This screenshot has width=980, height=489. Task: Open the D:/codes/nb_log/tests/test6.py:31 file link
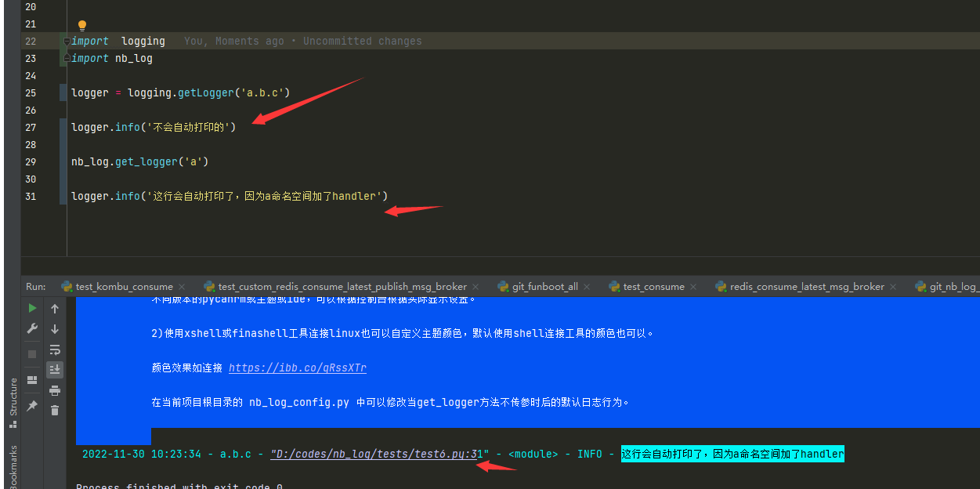[x=380, y=454]
